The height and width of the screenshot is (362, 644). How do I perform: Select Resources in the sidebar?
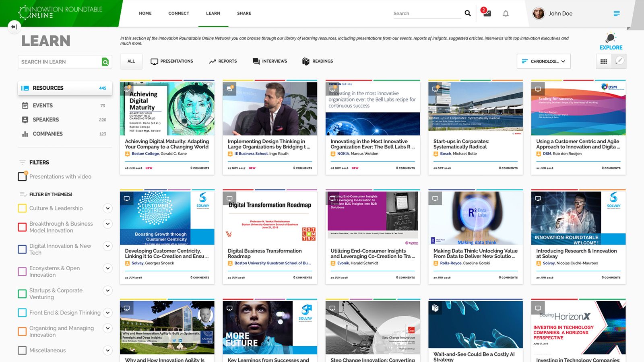[65, 88]
